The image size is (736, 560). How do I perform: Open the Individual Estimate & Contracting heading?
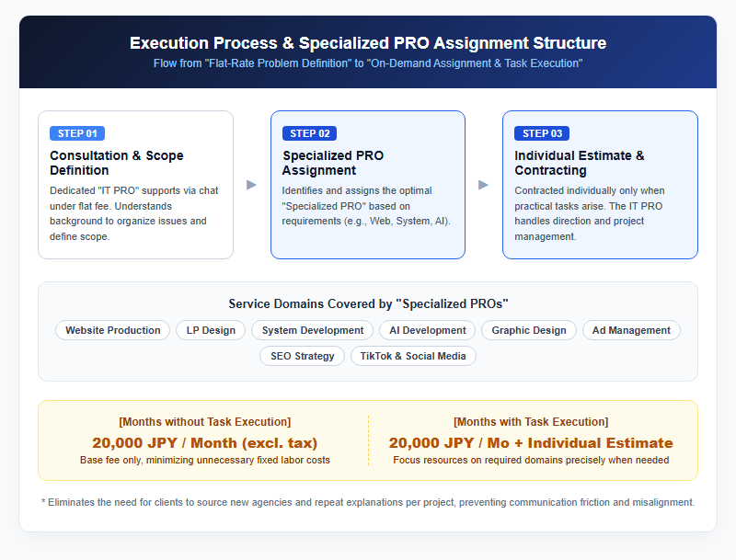580,163
